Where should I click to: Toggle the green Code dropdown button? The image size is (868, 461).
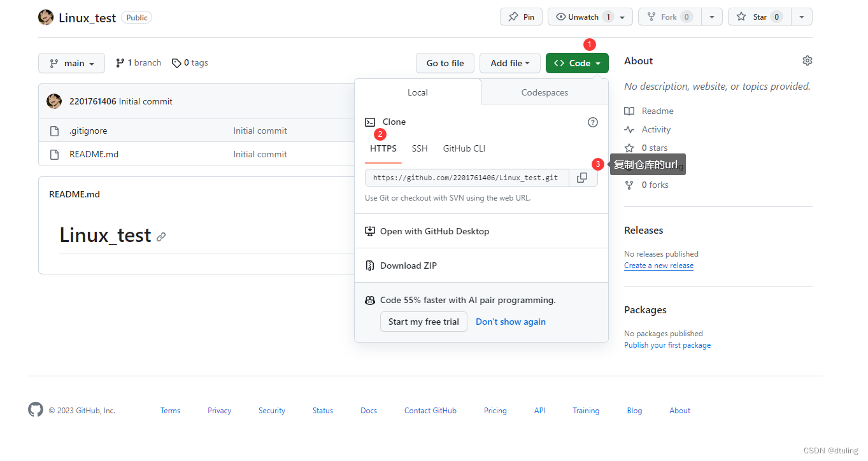tap(577, 63)
